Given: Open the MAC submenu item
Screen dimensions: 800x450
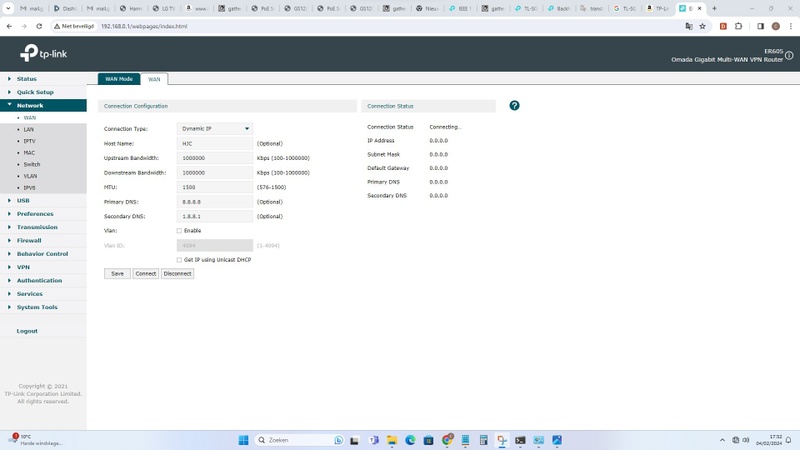Looking at the screenshot, I should coord(29,153).
